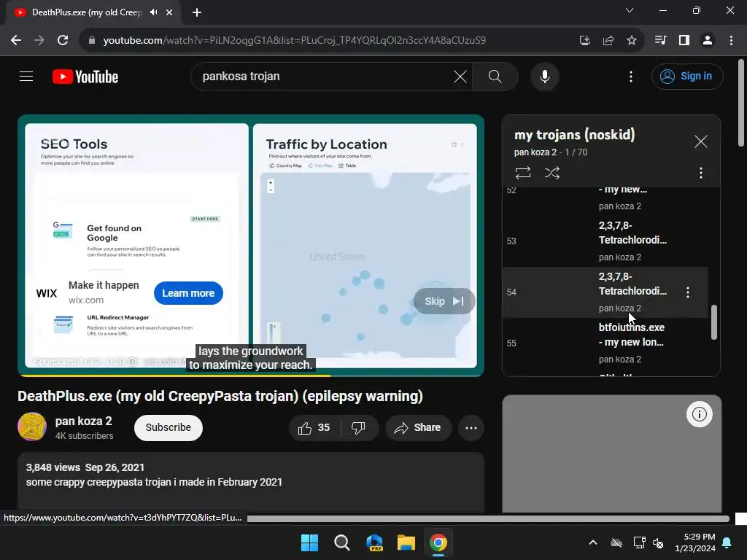747x560 pixels.
Task: Open Chrome three-dot menu
Action: pyautogui.click(x=731, y=41)
